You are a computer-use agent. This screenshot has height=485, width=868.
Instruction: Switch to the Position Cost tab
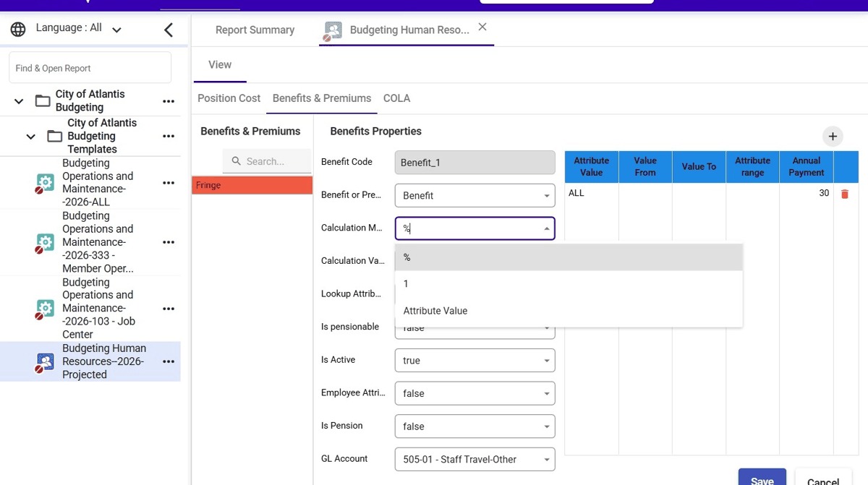(x=229, y=98)
